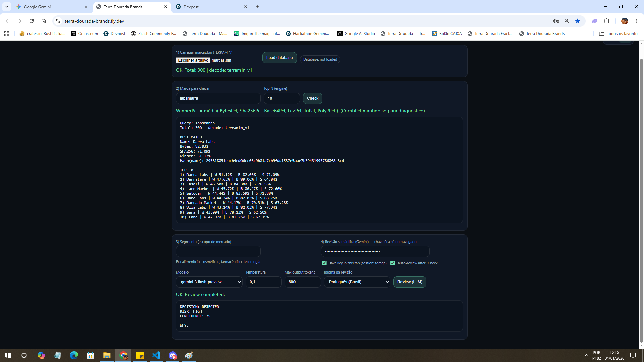The width and height of the screenshot is (644, 362).
Task: Click the page vertical scrollbar thumb
Action: (641, 201)
